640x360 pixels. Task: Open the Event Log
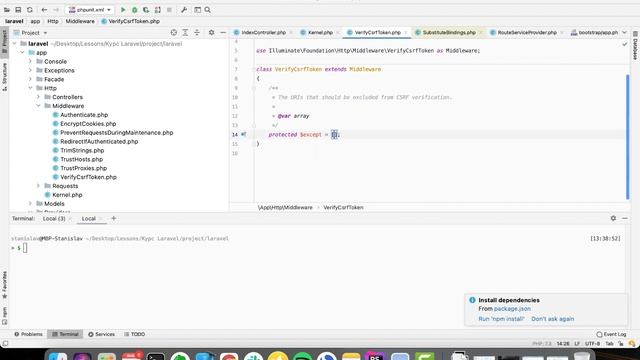611,334
